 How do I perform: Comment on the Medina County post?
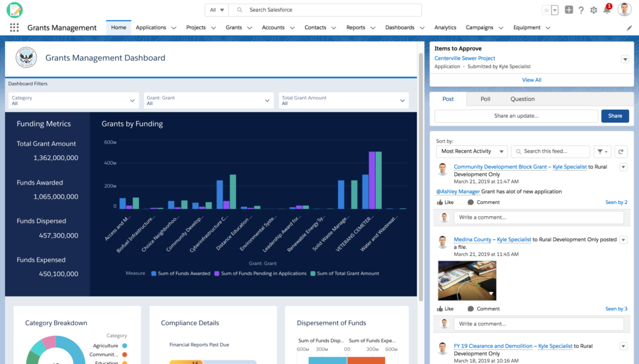[x=484, y=309]
